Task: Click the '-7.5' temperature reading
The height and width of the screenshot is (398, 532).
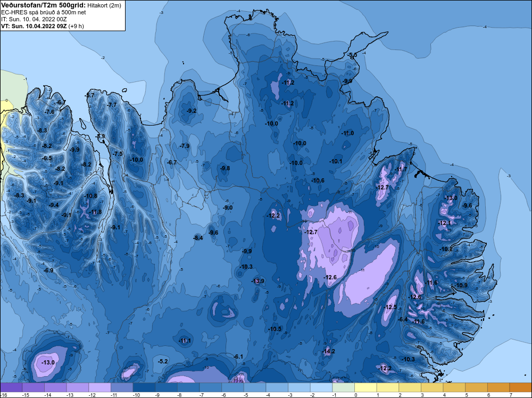Action: 118,154
